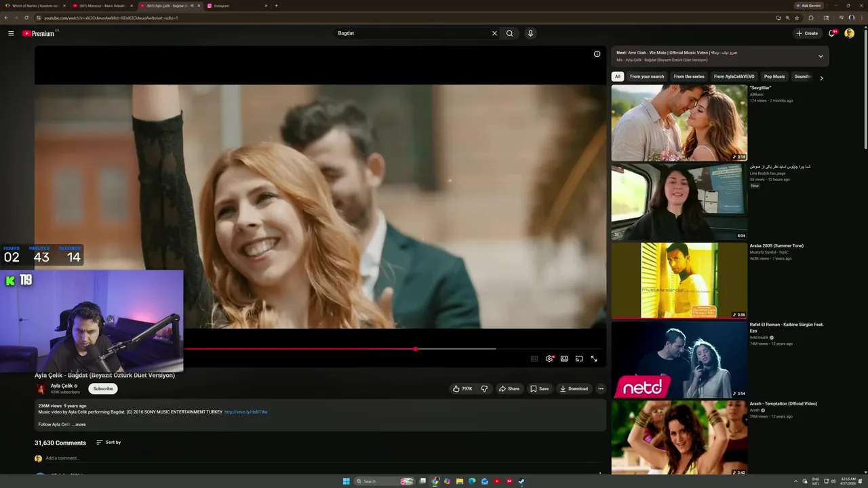
Task: Run search with magnifier button
Action: pos(510,33)
